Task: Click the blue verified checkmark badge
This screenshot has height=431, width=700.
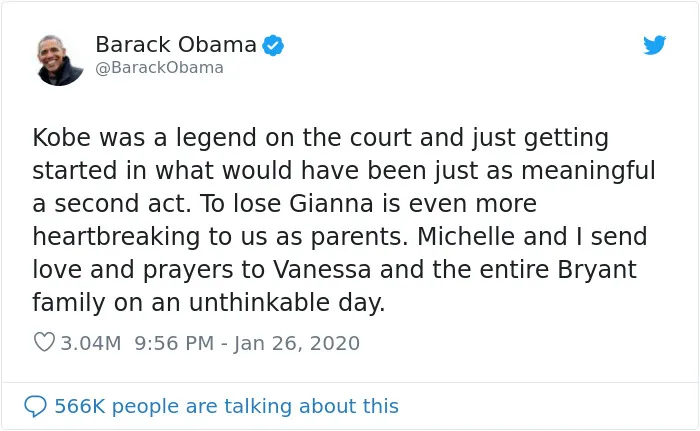Action: 273,45
